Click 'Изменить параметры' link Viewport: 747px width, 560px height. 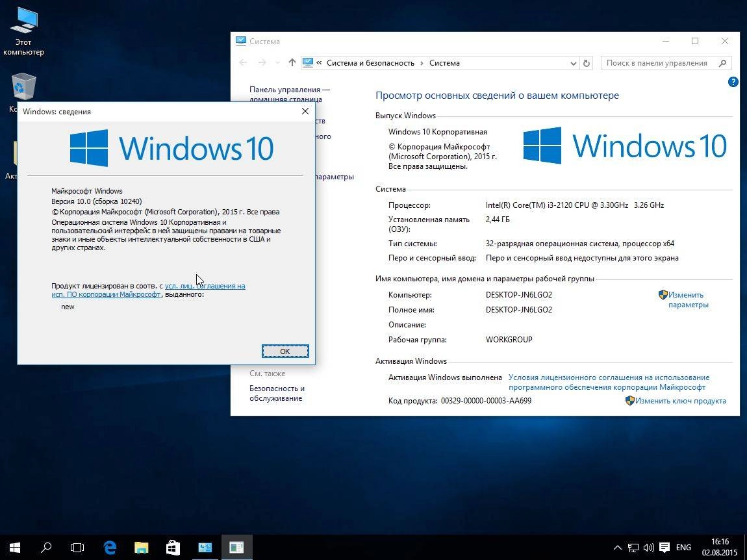[688, 299]
